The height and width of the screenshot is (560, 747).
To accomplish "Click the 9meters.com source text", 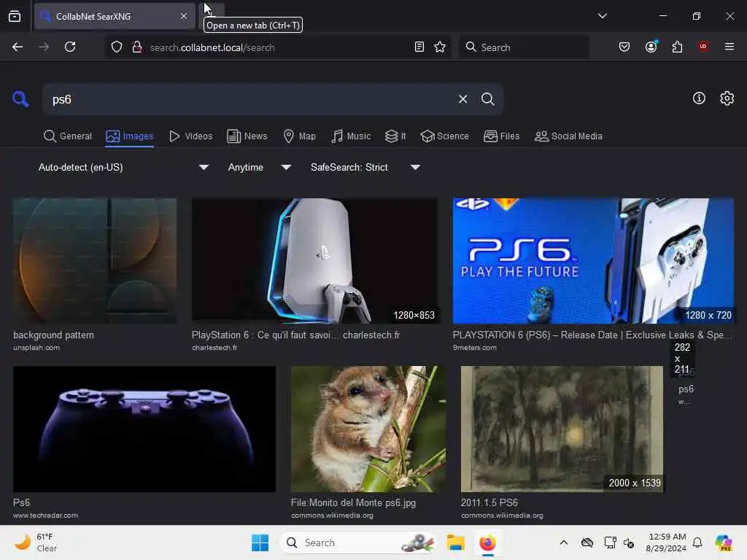I will point(474,348).
